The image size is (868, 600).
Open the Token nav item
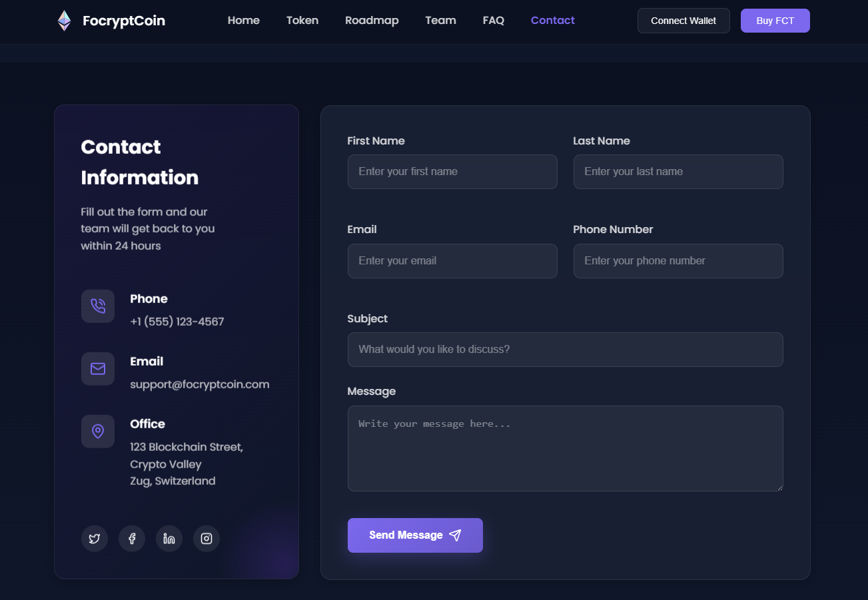point(302,21)
